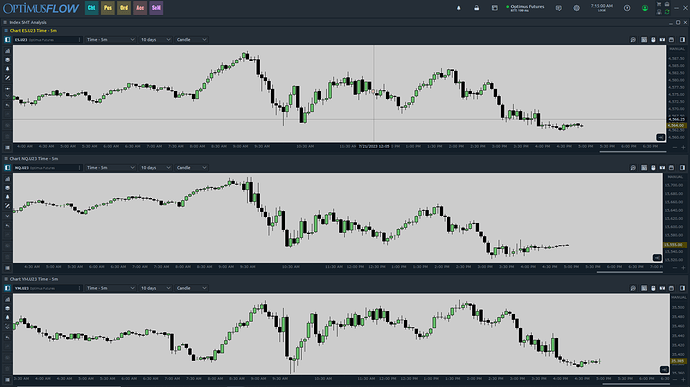Select the Chart YM.U23 Time - 5m tab

click(33, 279)
